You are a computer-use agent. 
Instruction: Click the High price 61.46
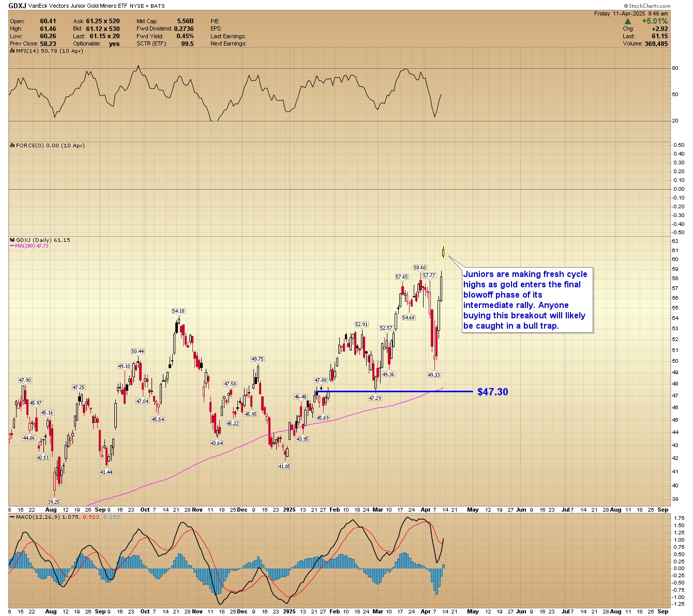point(48,29)
